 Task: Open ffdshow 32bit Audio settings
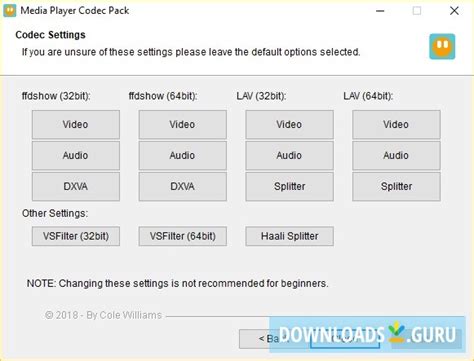coord(76,155)
